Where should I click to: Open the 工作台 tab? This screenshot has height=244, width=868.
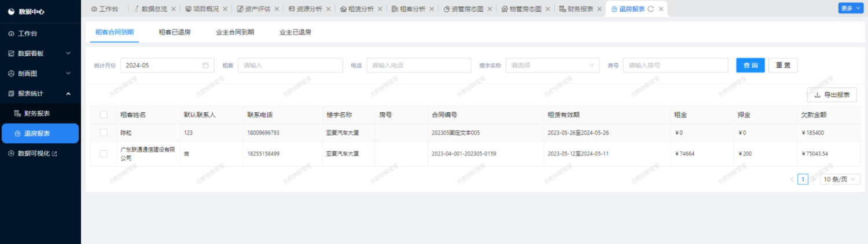tap(105, 9)
